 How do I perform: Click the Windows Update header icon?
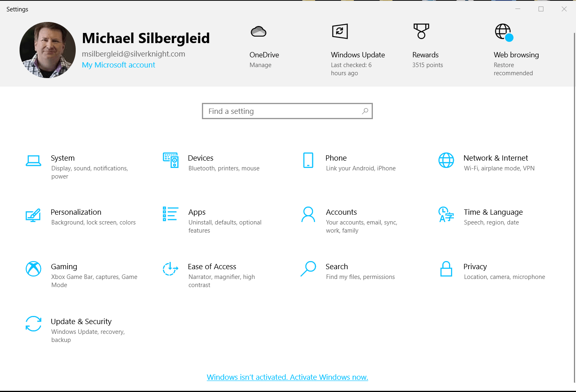point(340,31)
